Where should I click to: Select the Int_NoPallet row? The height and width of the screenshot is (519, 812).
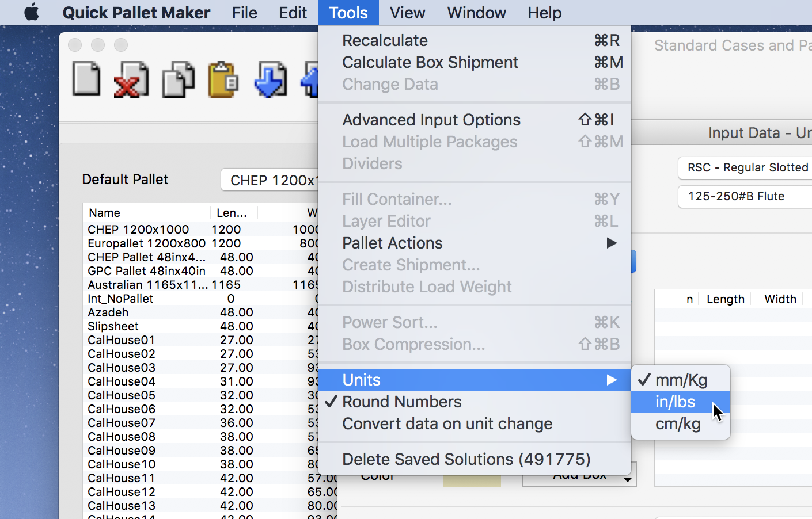pyautogui.click(x=201, y=299)
